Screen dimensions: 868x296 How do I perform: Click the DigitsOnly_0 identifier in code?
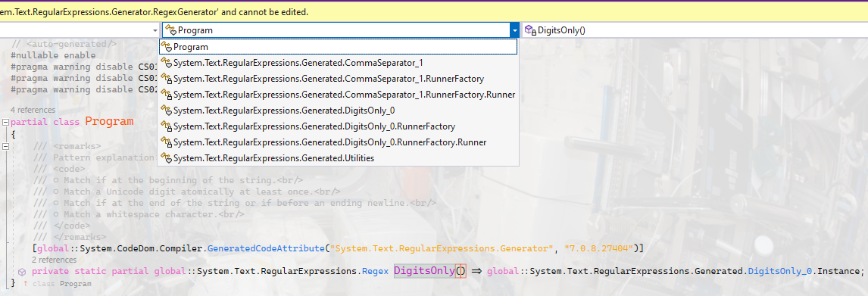click(779, 271)
